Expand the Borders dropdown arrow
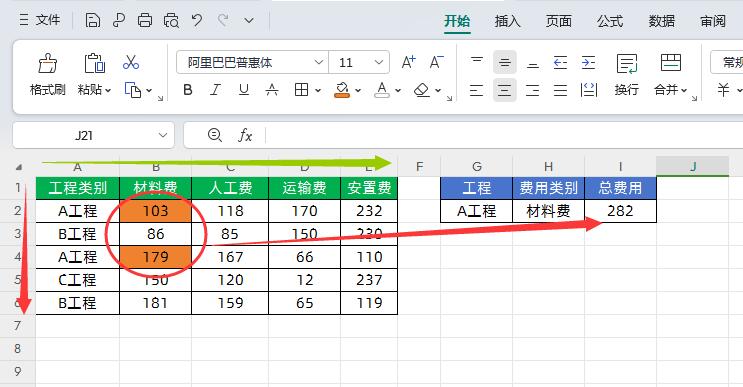This screenshot has width=743, height=387. pyautogui.click(x=317, y=90)
